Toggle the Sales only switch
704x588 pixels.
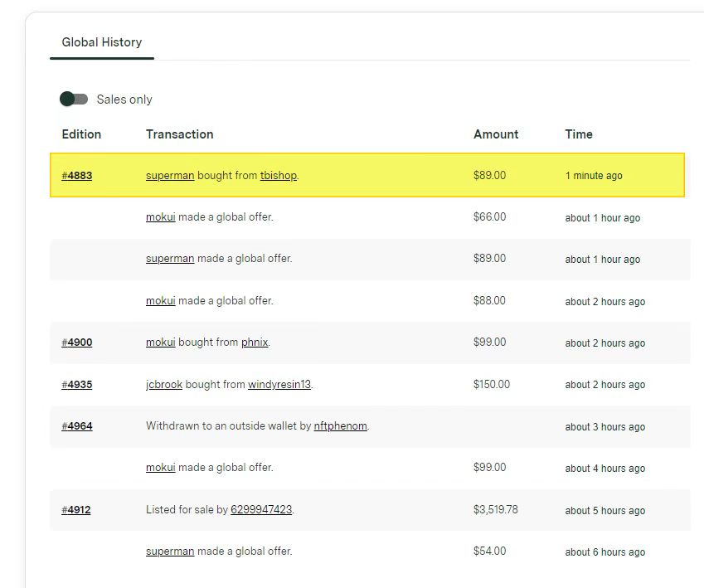click(74, 100)
